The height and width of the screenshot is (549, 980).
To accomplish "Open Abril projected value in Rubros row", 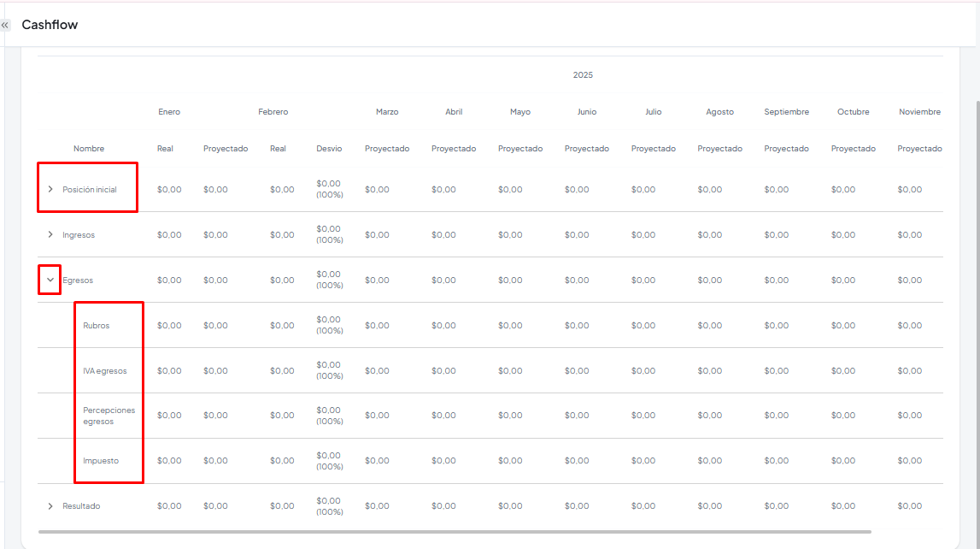I will (x=443, y=326).
